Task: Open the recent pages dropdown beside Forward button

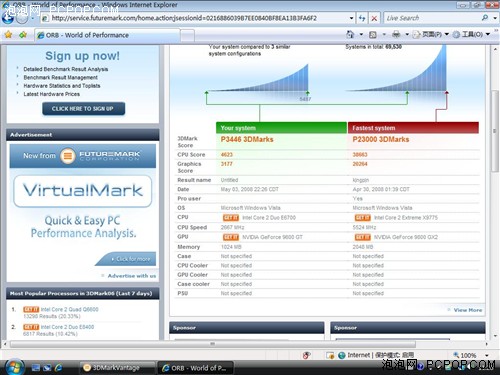Action: click(x=32, y=18)
